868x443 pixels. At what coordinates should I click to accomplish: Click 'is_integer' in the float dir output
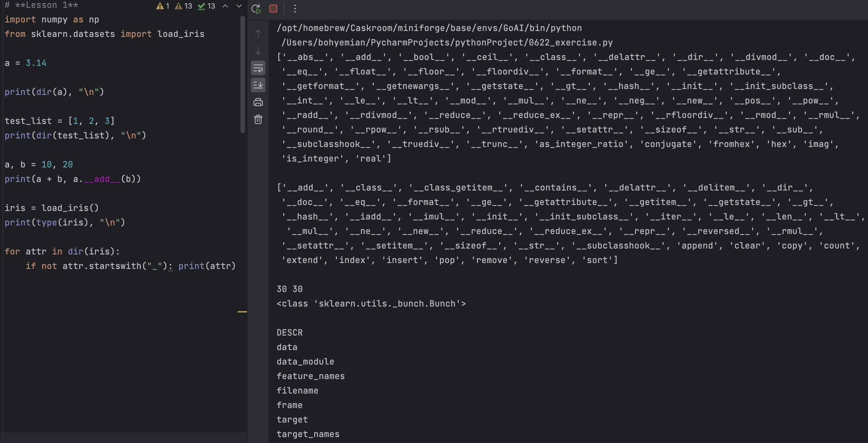click(312, 159)
